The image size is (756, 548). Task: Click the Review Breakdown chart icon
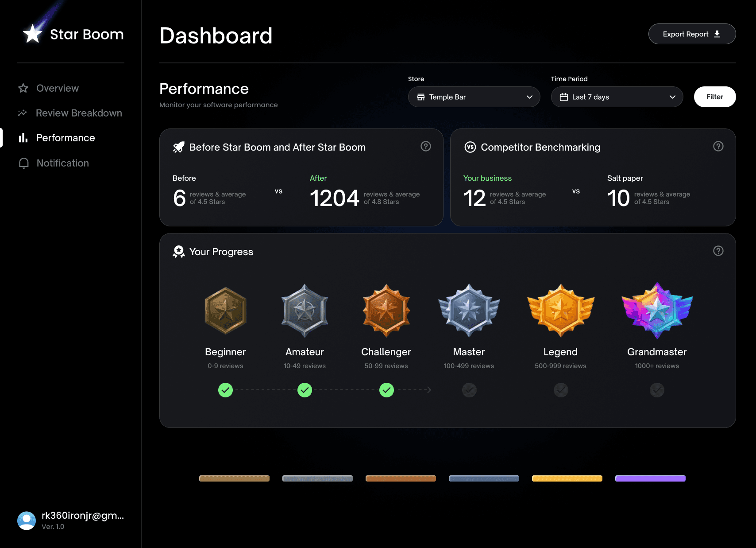click(23, 113)
